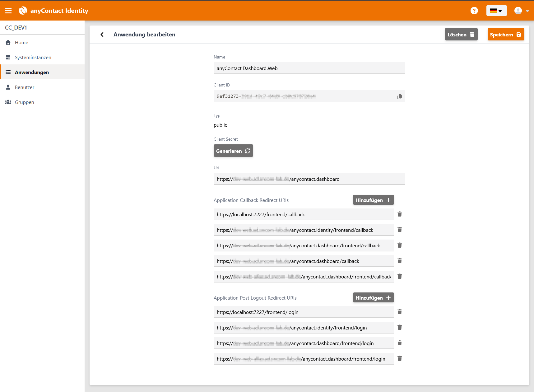Add a Post Logout Redirect URI with Hinzufügen
534x392 pixels.
373,298
